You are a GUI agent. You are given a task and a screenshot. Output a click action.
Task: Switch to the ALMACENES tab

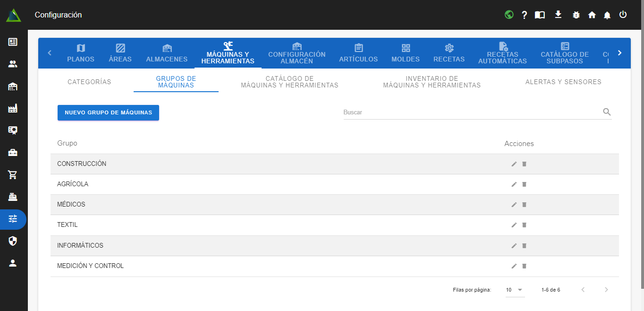click(x=167, y=53)
